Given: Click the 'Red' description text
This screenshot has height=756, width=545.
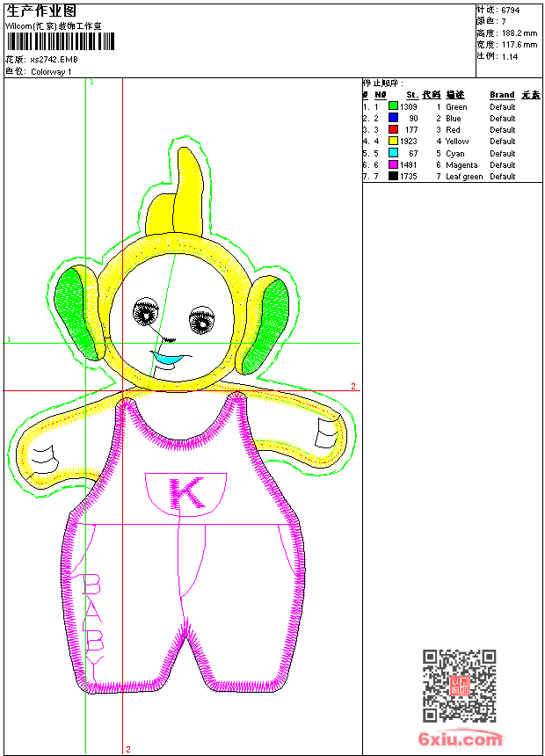Looking at the screenshot, I should pyautogui.click(x=453, y=130).
